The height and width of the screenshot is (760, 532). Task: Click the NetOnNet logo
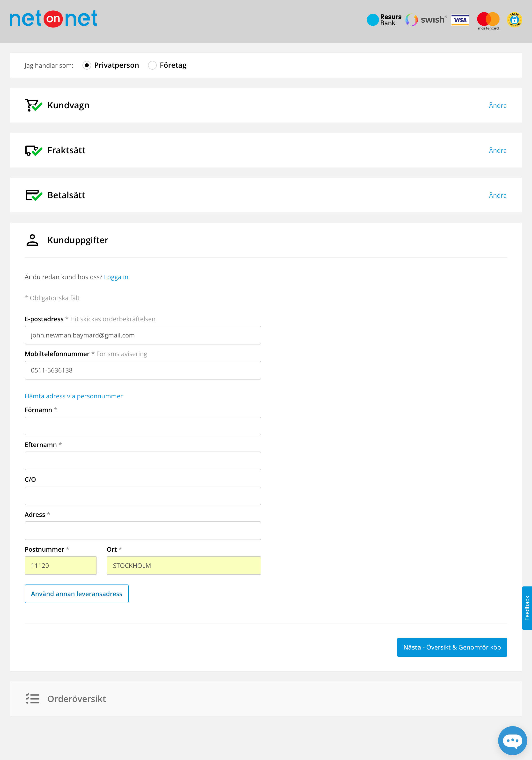tap(53, 19)
